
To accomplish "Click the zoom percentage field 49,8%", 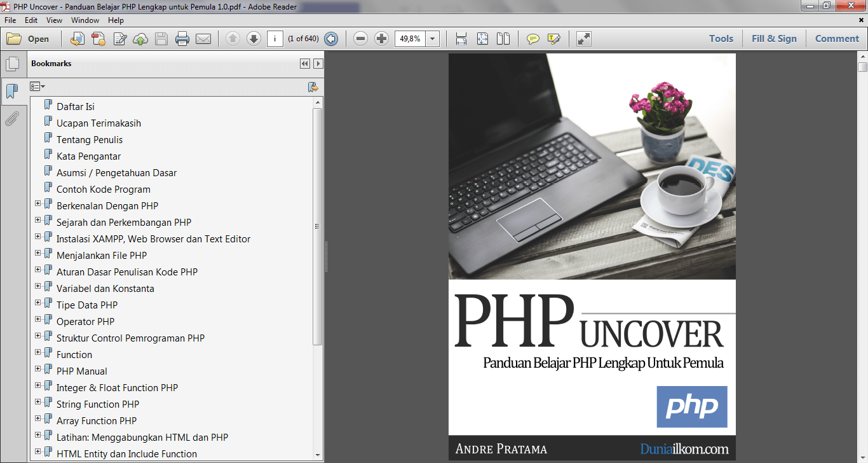I will tap(410, 39).
